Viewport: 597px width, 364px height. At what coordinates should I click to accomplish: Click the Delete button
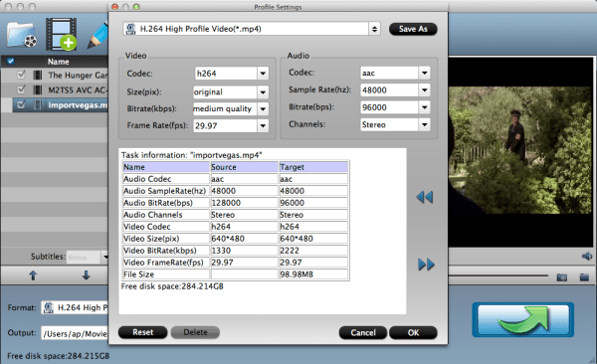pyautogui.click(x=195, y=332)
